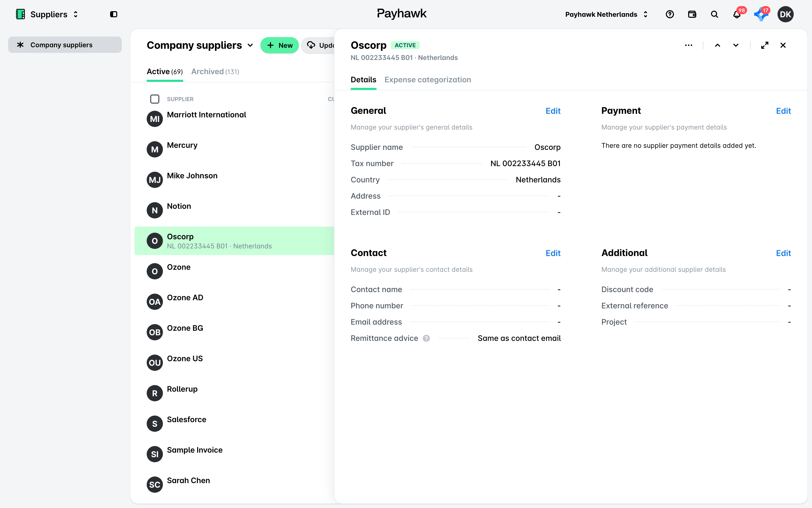Image resolution: width=812 pixels, height=508 pixels.
Task: Open notifications bell with 98 badge
Action: tap(737, 14)
